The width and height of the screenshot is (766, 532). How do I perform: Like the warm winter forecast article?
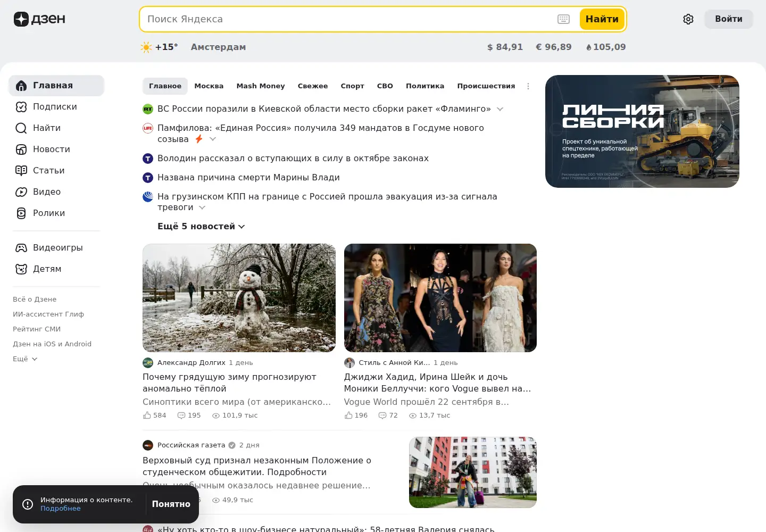tap(154, 415)
